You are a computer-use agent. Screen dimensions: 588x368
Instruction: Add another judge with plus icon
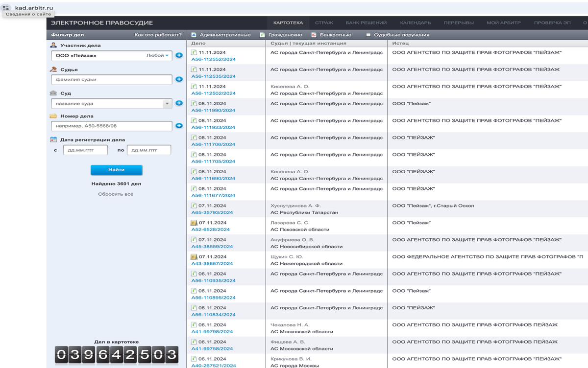[179, 79]
